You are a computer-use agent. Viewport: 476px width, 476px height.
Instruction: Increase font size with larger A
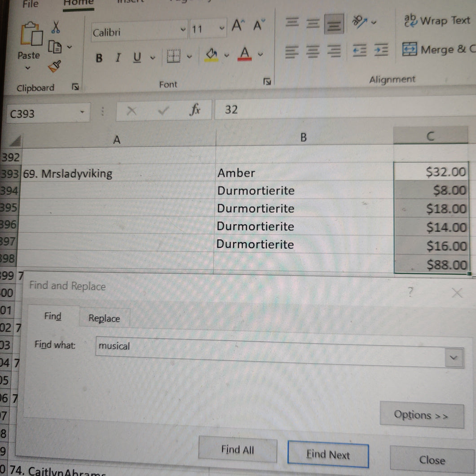tap(238, 25)
